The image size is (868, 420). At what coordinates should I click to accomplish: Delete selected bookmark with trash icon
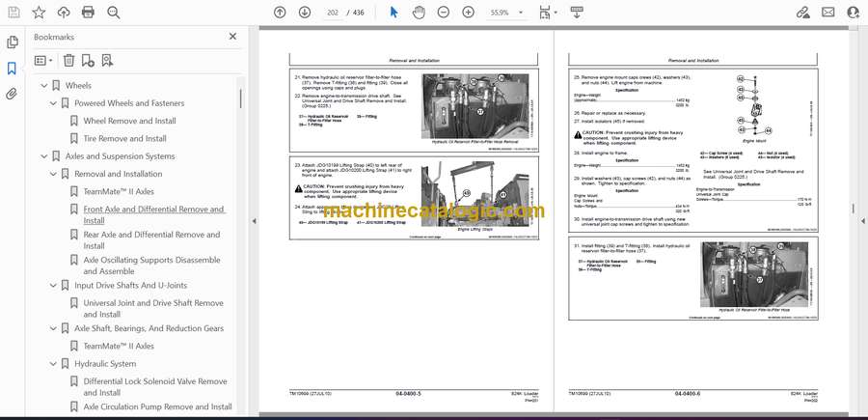click(x=68, y=60)
